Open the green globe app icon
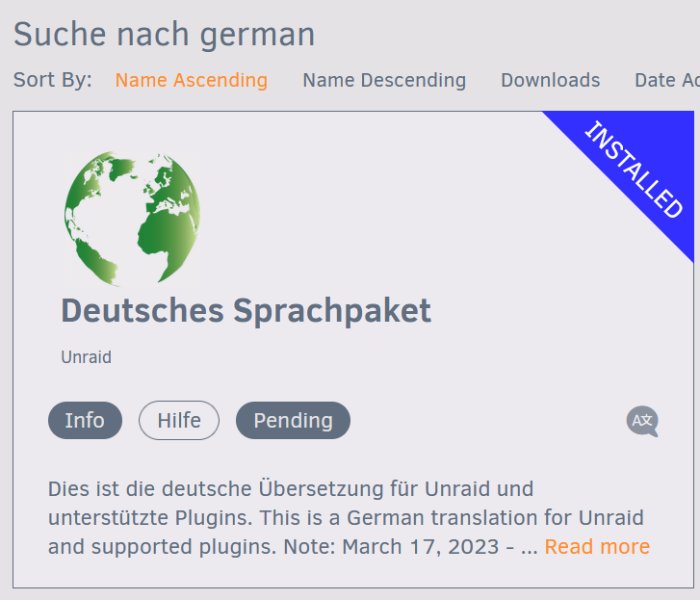The image size is (700, 600). coord(132,219)
